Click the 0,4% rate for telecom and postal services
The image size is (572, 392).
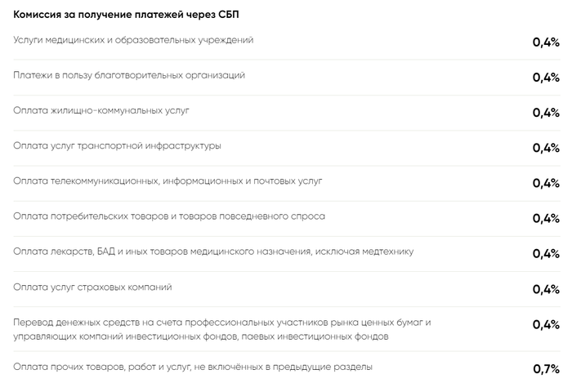point(546,183)
